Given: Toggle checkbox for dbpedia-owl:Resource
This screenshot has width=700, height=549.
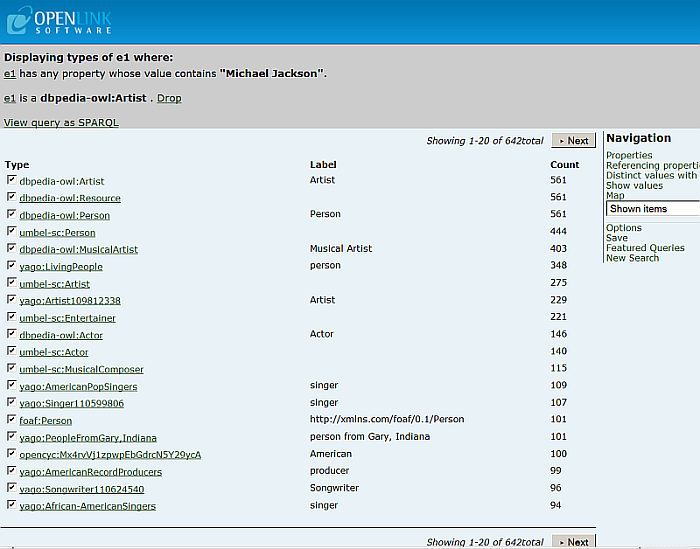Looking at the screenshot, I should point(12,197).
